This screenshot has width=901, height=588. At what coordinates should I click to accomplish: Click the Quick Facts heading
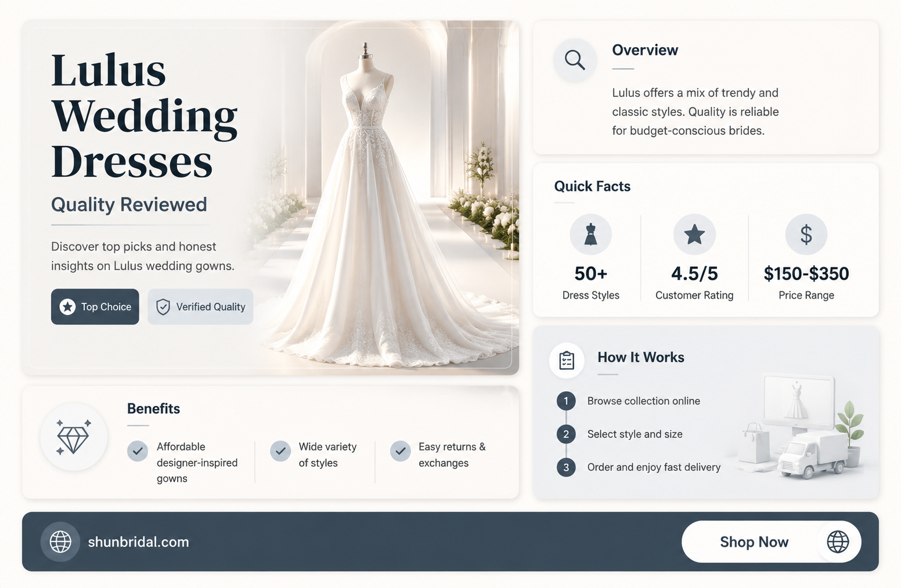[x=592, y=186]
